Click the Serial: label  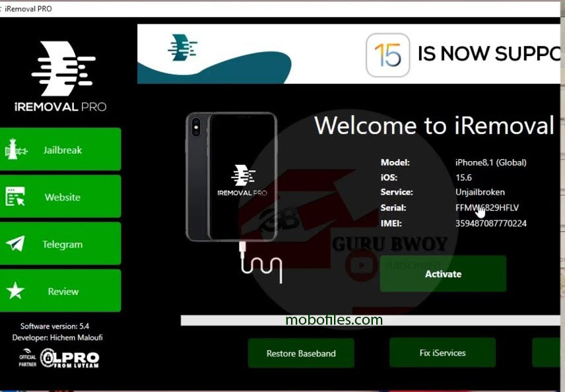coord(393,207)
